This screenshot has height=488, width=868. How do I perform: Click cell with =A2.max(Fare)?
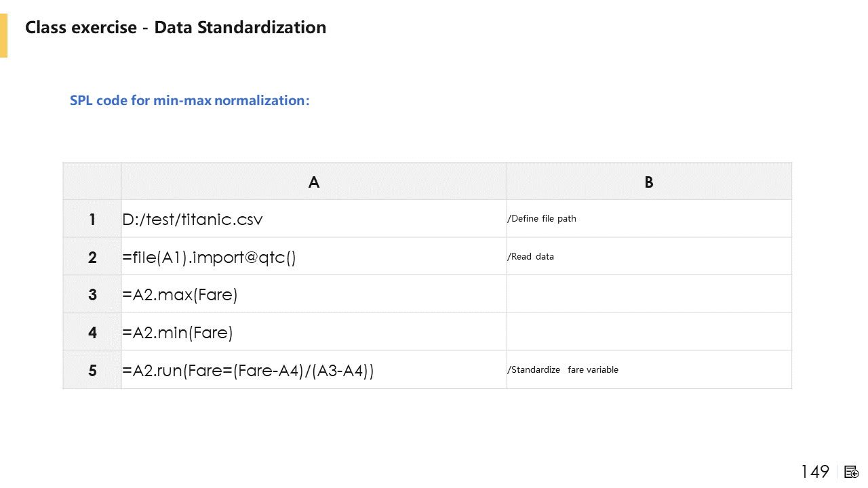[x=180, y=295]
